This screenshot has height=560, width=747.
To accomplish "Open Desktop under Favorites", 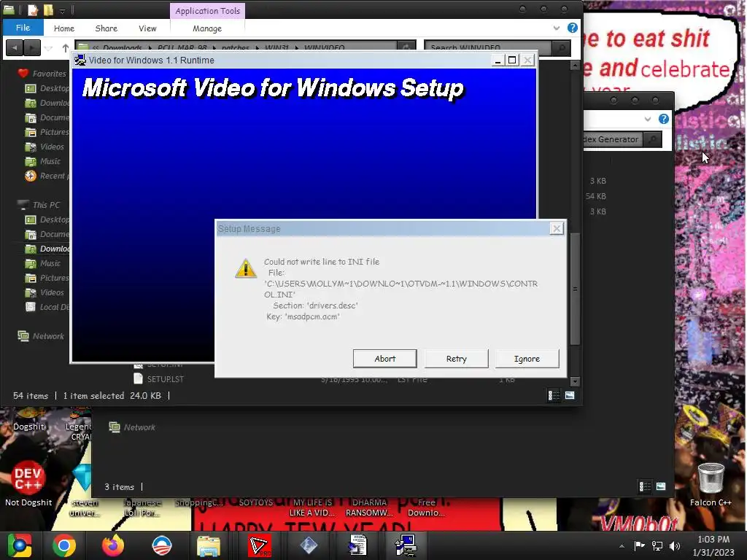I will pos(47,88).
